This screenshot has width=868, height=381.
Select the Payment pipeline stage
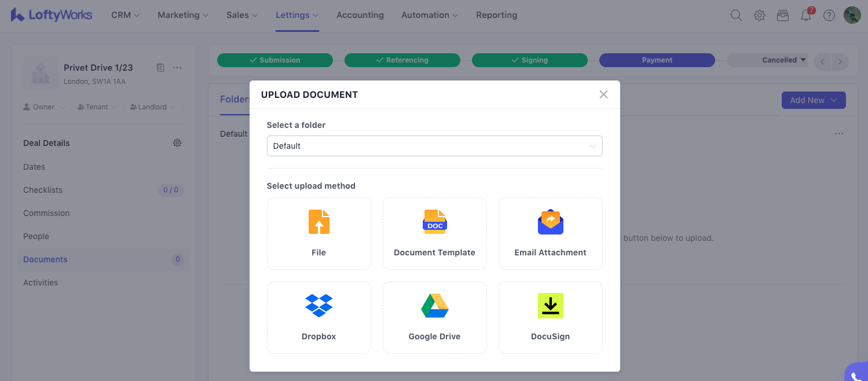tap(657, 60)
